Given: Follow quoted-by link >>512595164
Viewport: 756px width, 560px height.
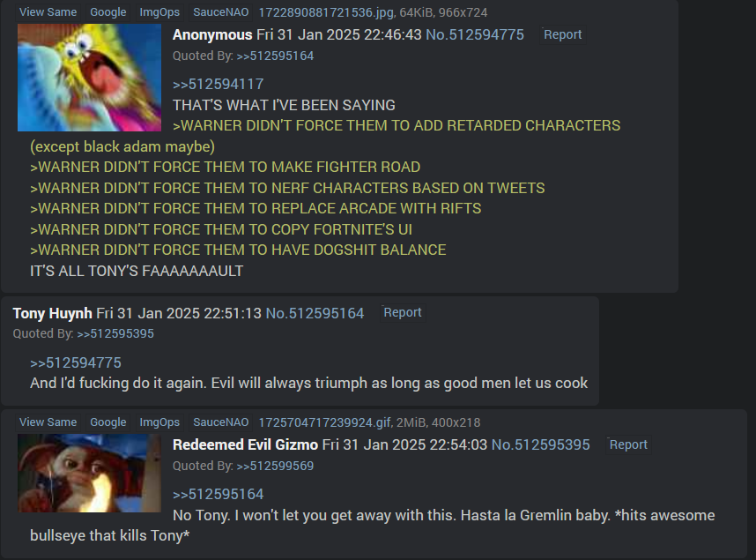Looking at the screenshot, I should pyautogui.click(x=275, y=56).
